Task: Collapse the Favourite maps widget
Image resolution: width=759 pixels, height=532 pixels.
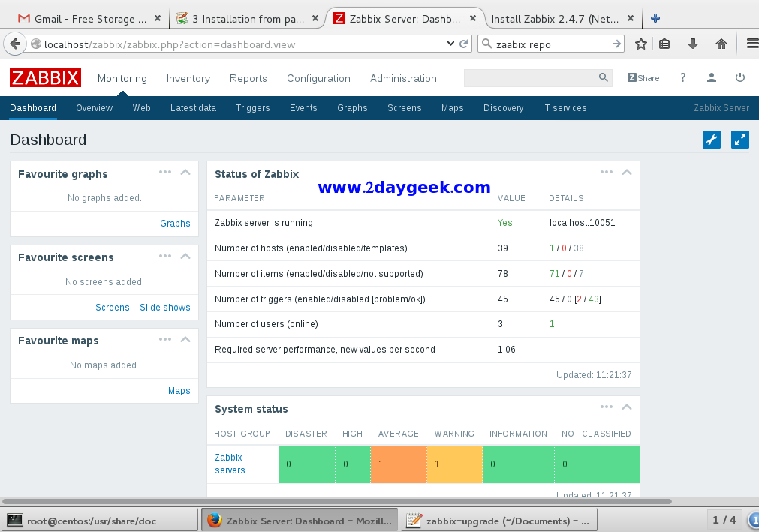Action: [x=185, y=339]
